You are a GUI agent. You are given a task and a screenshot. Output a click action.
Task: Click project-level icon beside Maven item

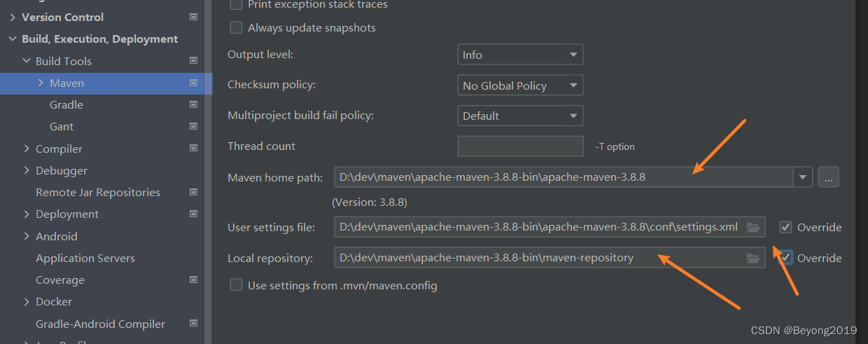pyautogui.click(x=193, y=83)
